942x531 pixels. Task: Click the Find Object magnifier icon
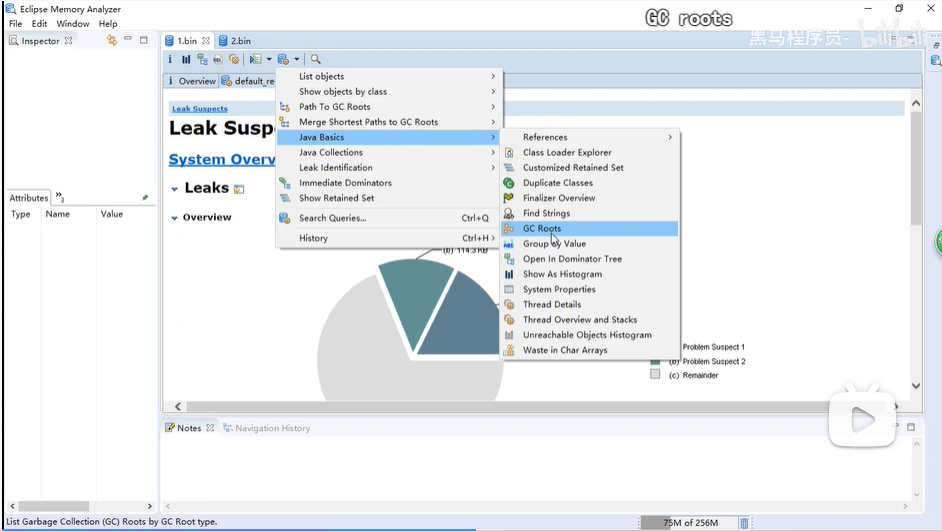[x=315, y=59]
